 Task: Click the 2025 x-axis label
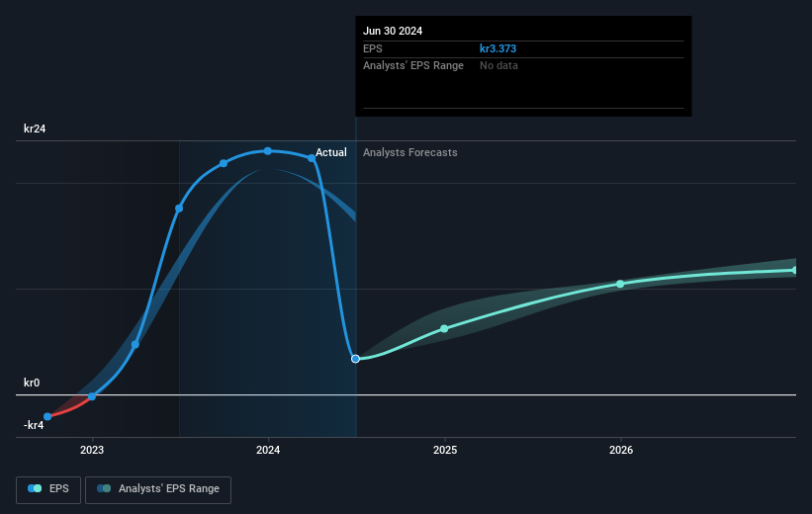pyautogui.click(x=445, y=450)
